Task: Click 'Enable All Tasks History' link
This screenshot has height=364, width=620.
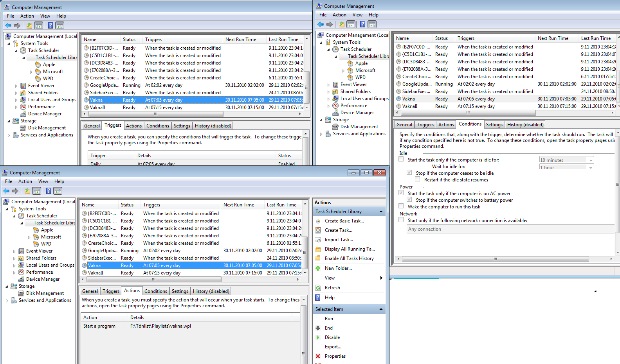Action: [x=349, y=258]
